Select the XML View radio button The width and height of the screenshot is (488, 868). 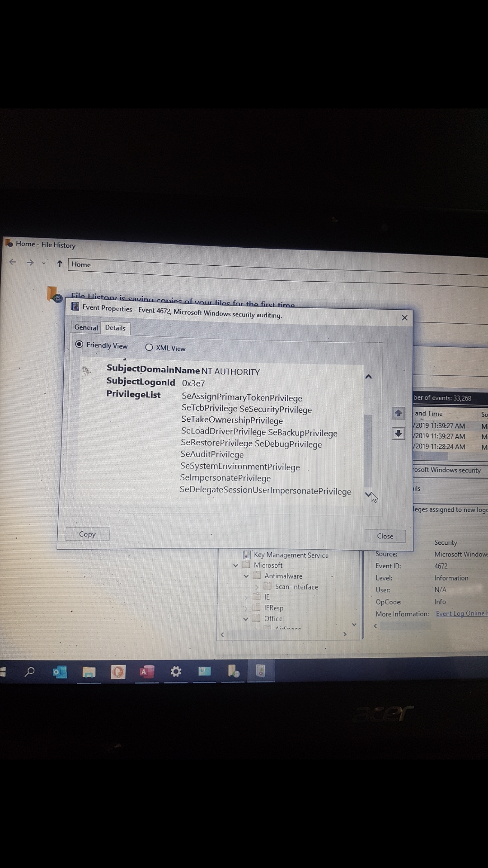(x=149, y=347)
